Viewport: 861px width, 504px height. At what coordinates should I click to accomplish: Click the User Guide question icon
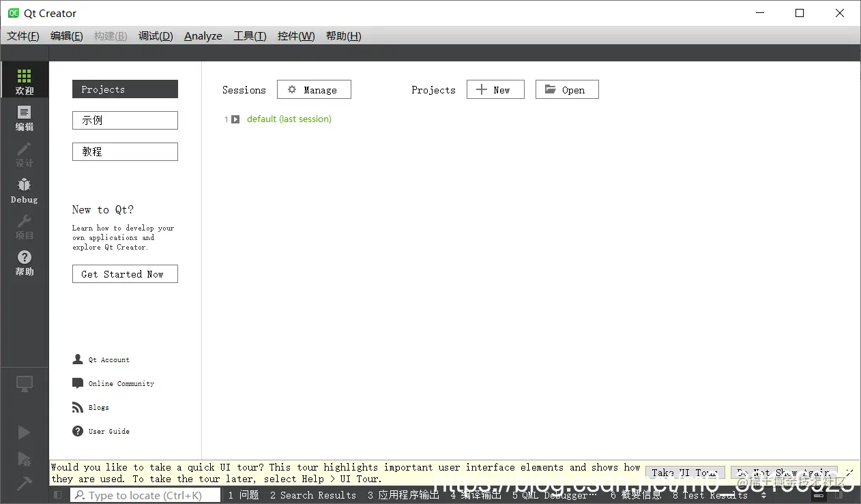[78, 431]
